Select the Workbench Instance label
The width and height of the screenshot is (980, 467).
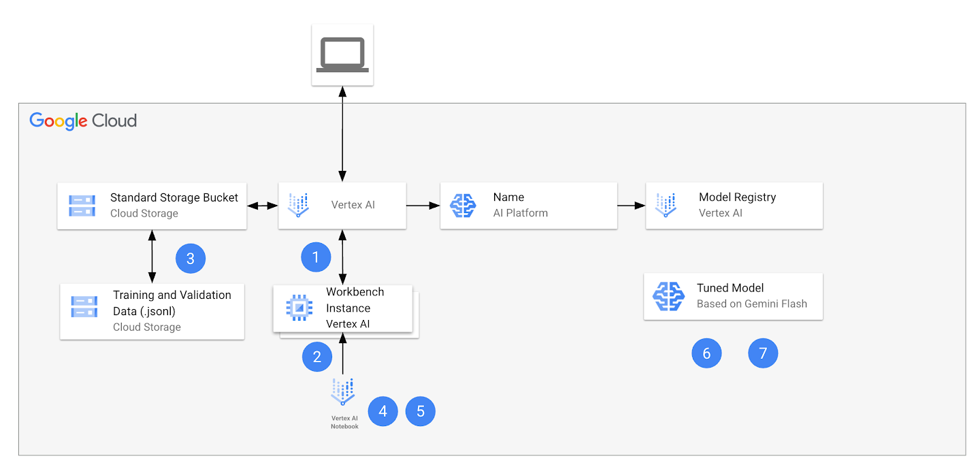355,300
